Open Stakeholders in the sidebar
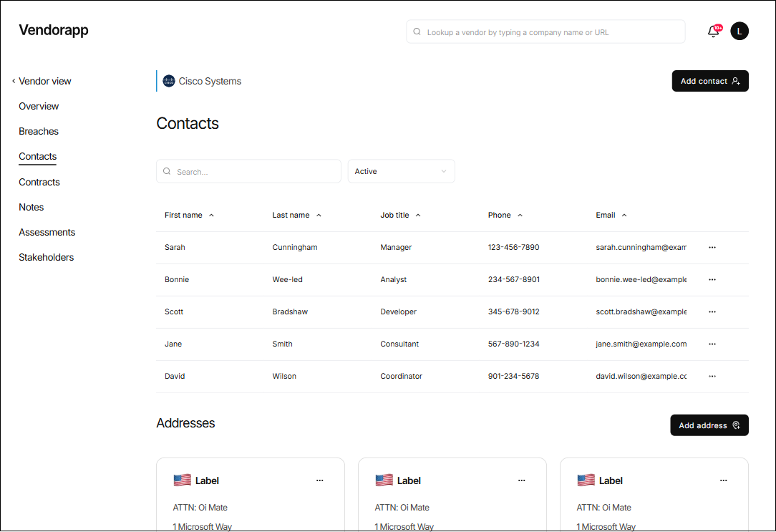Viewport: 776px width, 532px height. (46, 257)
